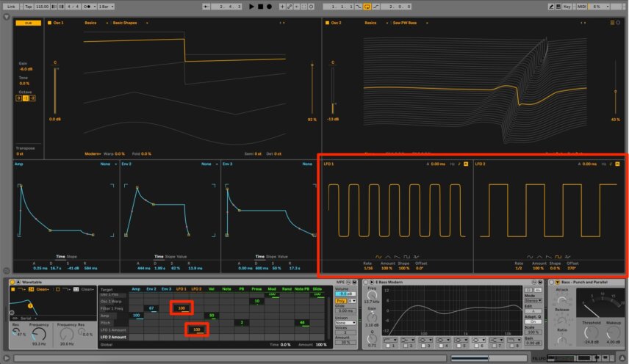629x364 pixels.
Task: Select Filter 1 Freq row in matrix
Action: [112, 308]
